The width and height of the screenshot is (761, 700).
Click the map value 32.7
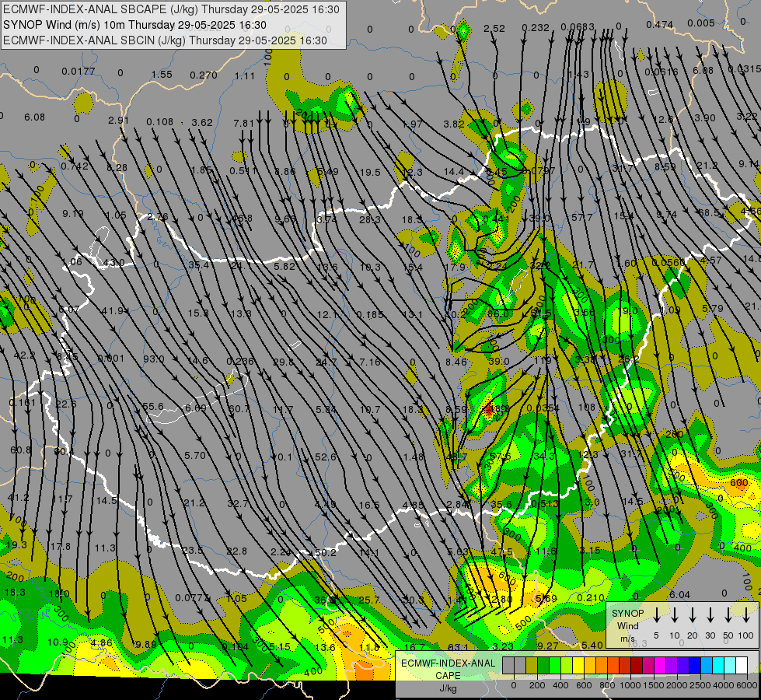[x=238, y=504]
